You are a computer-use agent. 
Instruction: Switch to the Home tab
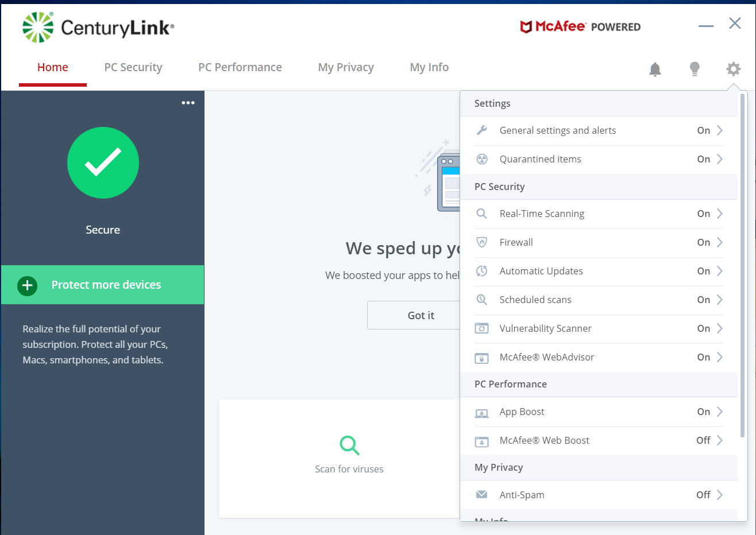point(53,68)
